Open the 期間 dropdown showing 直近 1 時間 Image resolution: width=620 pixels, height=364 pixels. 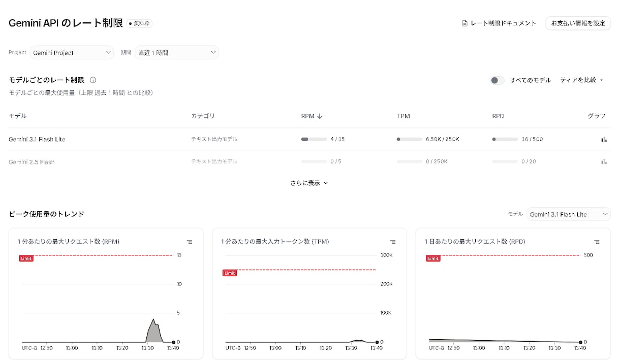(x=176, y=52)
